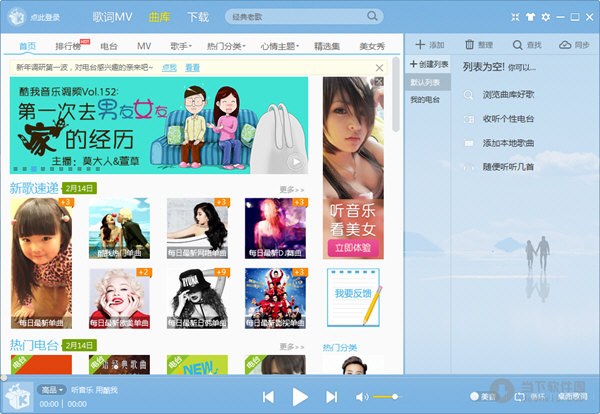
Task: Open 酷我热门单曲 thumbnail
Action: [119, 228]
